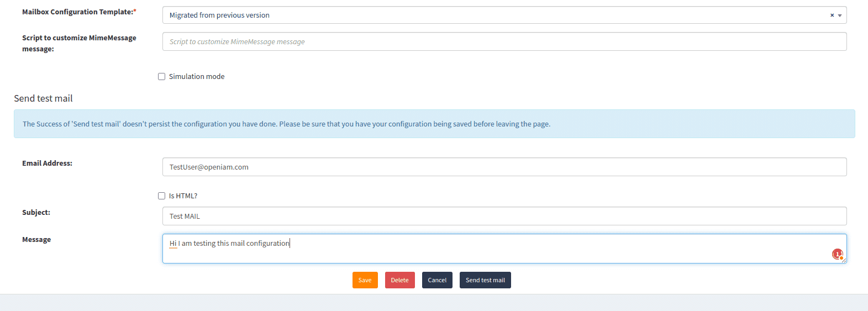Click the Email Address input field
The height and width of the screenshot is (311, 868).
504,167
